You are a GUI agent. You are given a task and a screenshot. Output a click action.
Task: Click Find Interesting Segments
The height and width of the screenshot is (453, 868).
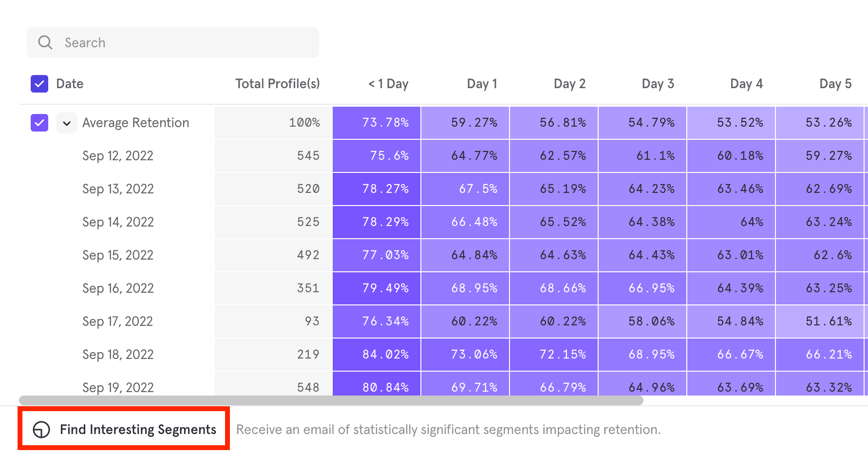[138, 429]
